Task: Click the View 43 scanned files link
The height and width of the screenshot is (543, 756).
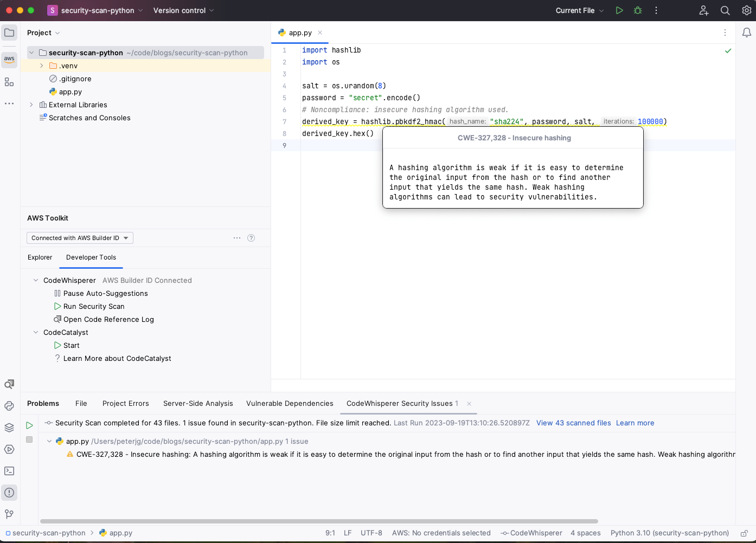Action: 573,423
